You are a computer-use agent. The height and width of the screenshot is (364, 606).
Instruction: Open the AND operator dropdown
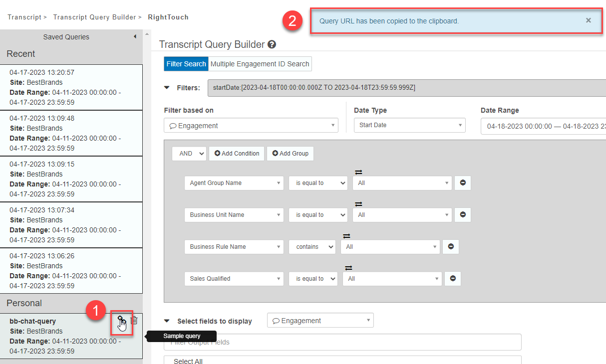[x=189, y=154]
